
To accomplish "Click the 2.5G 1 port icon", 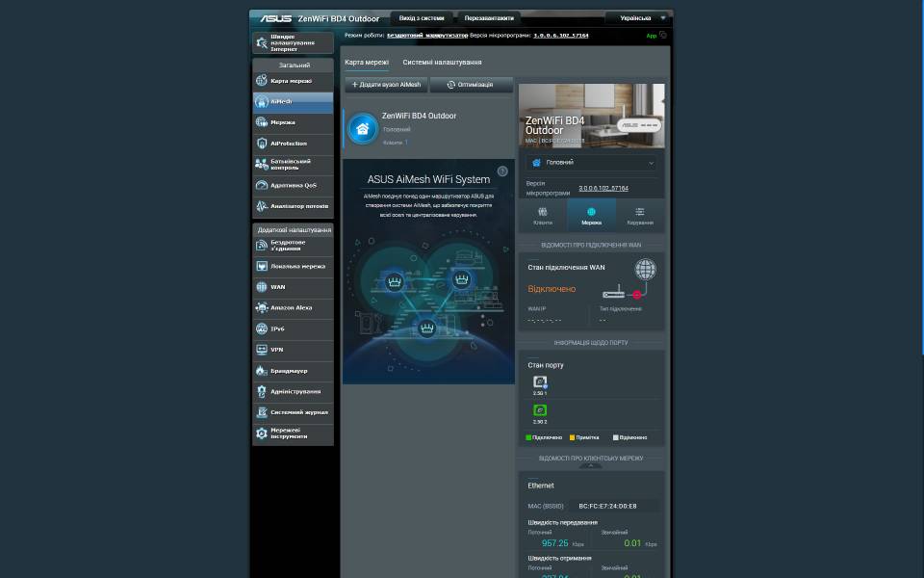I will coord(540,382).
